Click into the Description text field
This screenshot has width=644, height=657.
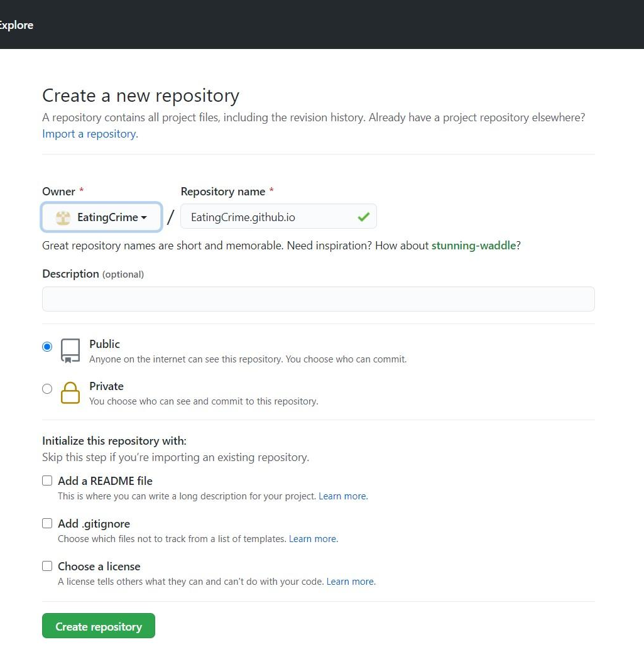tap(318, 299)
